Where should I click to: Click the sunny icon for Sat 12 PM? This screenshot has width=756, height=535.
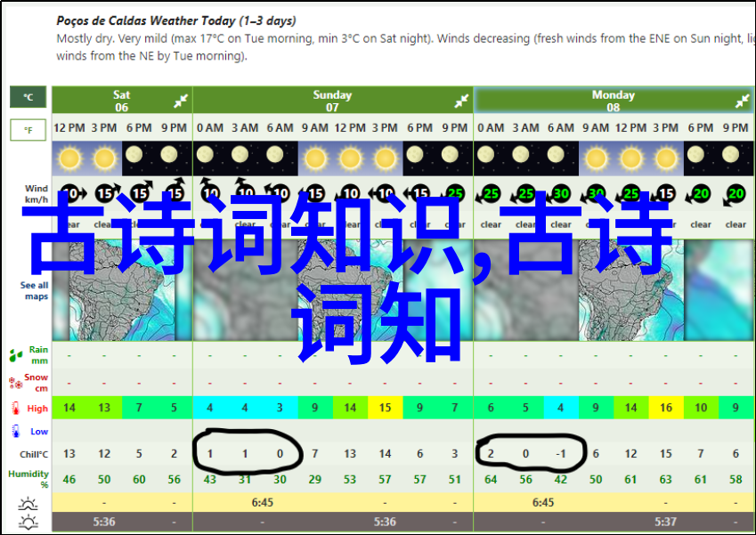coord(69,158)
